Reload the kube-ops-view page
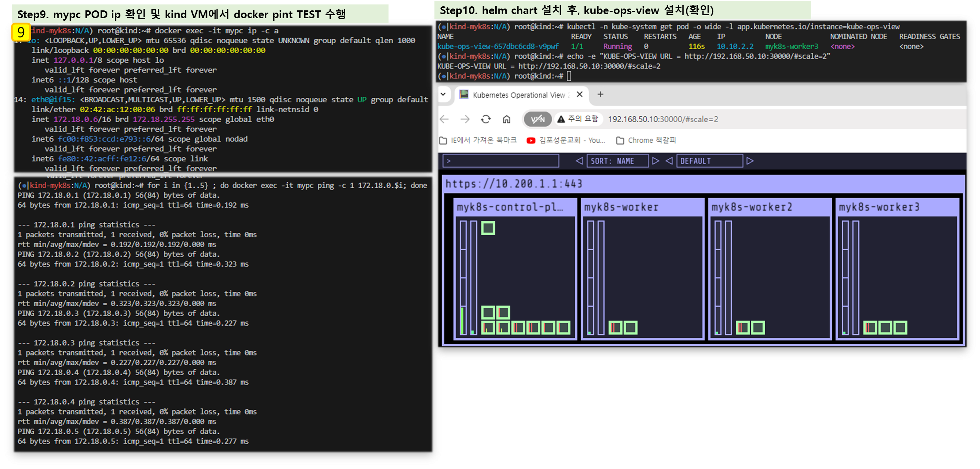Image resolution: width=980 pixels, height=469 pixels. [x=486, y=119]
